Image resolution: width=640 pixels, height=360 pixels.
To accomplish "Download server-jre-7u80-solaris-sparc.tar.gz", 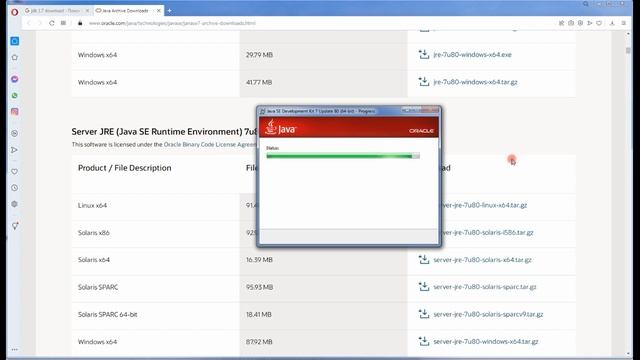I will point(485,287).
